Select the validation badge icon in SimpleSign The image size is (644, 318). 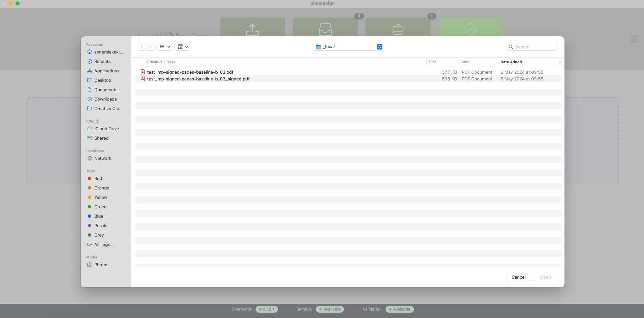click(470, 29)
